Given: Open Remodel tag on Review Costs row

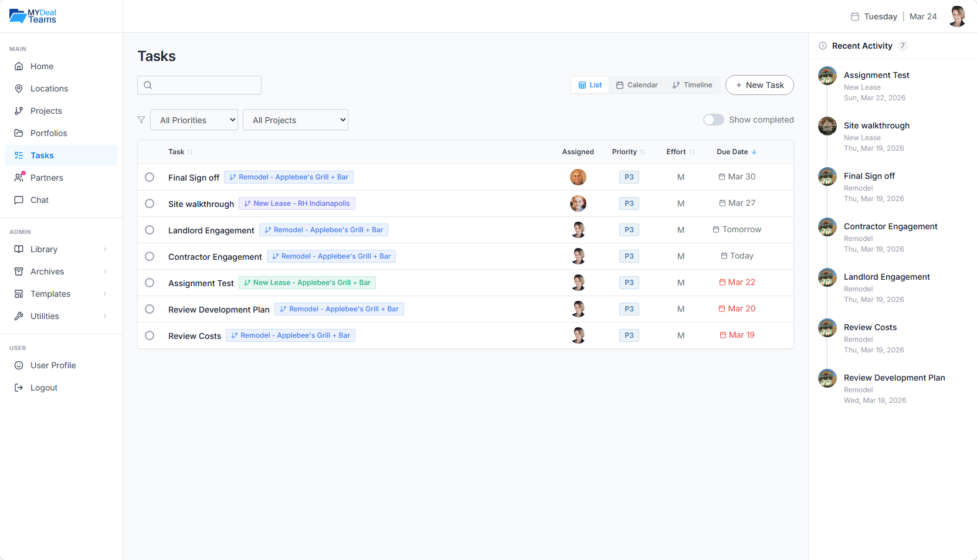Looking at the screenshot, I should (x=291, y=335).
